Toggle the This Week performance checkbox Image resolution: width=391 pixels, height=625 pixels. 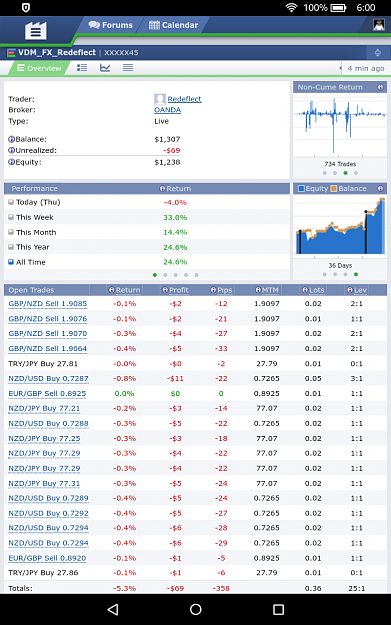[x=11, y=217]
